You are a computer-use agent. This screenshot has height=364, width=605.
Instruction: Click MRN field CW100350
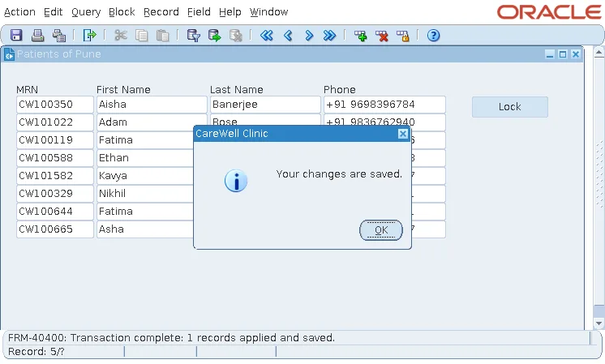click(55, 105)
